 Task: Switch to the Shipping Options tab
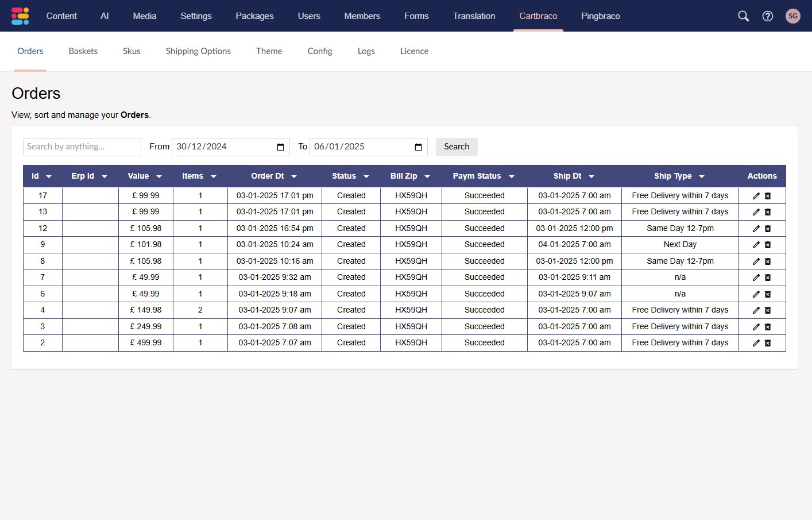tap(198, 51)
